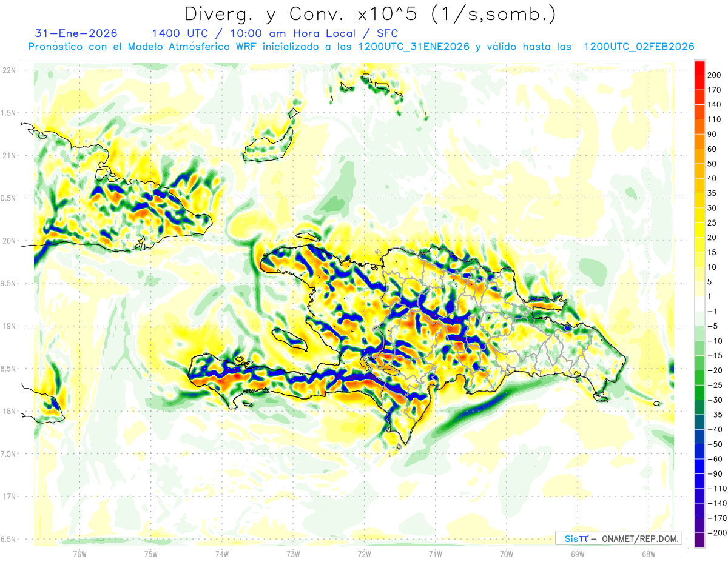The image size is (728, 562).
Task: Click the '73W' longitude label
Action: point(293,553)
